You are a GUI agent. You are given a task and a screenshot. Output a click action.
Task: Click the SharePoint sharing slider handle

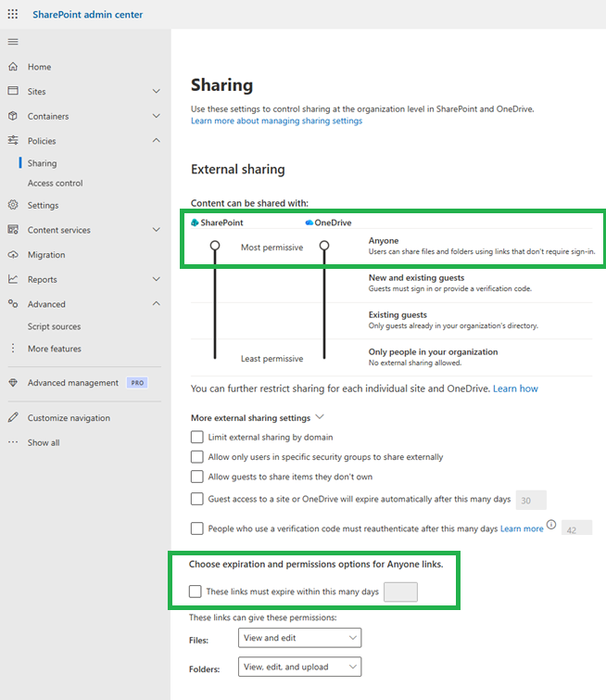coord(215,246)
